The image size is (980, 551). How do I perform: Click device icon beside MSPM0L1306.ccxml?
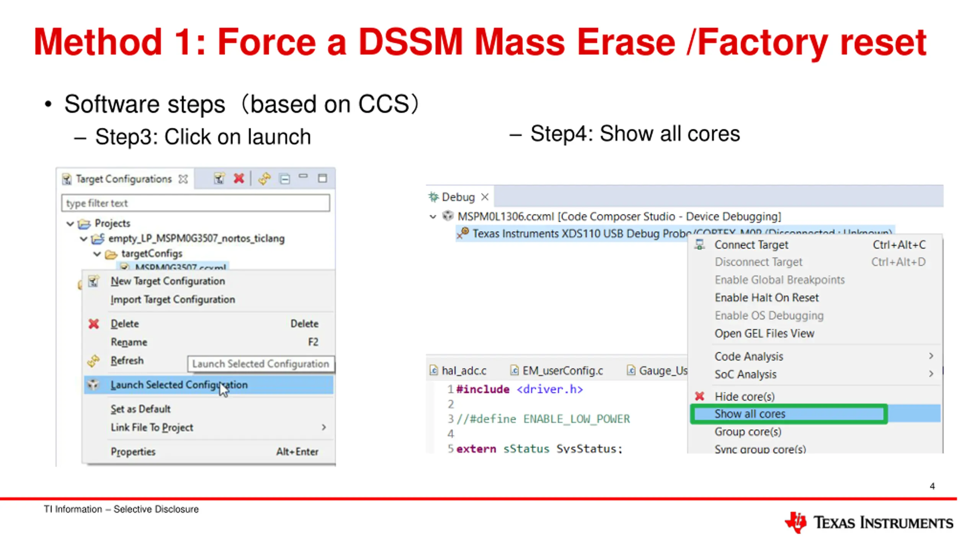pyautogui.click(x=448, y=216)
